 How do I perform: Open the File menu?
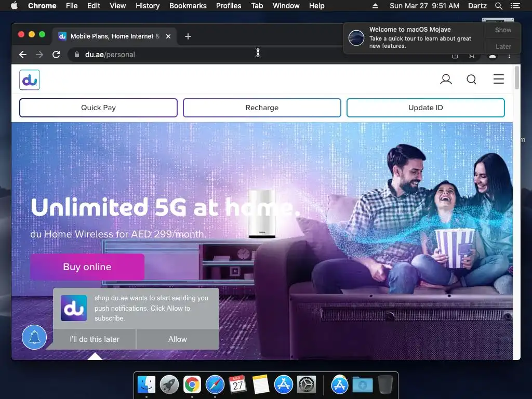click(72, 6)
